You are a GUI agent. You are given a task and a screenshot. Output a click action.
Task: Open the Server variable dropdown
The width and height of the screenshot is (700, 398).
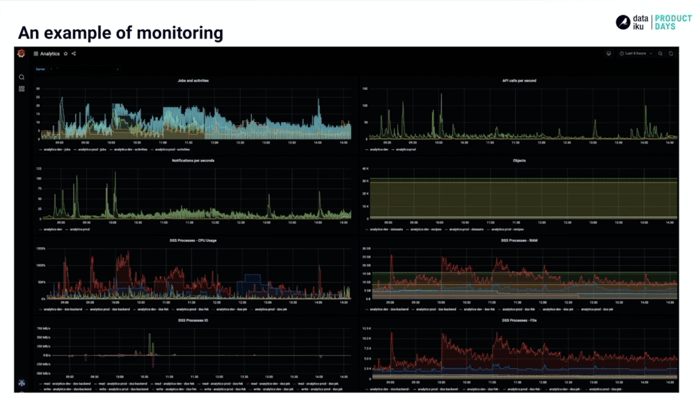[85, 69]
